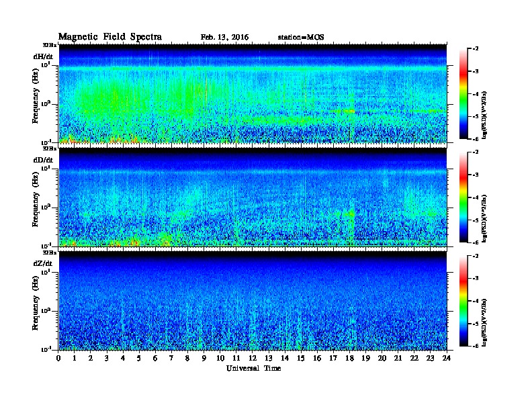The width and height of the screenshot is (532, 411).
Task: Click the hour "9" tick label on time axis
Action: 204,359
